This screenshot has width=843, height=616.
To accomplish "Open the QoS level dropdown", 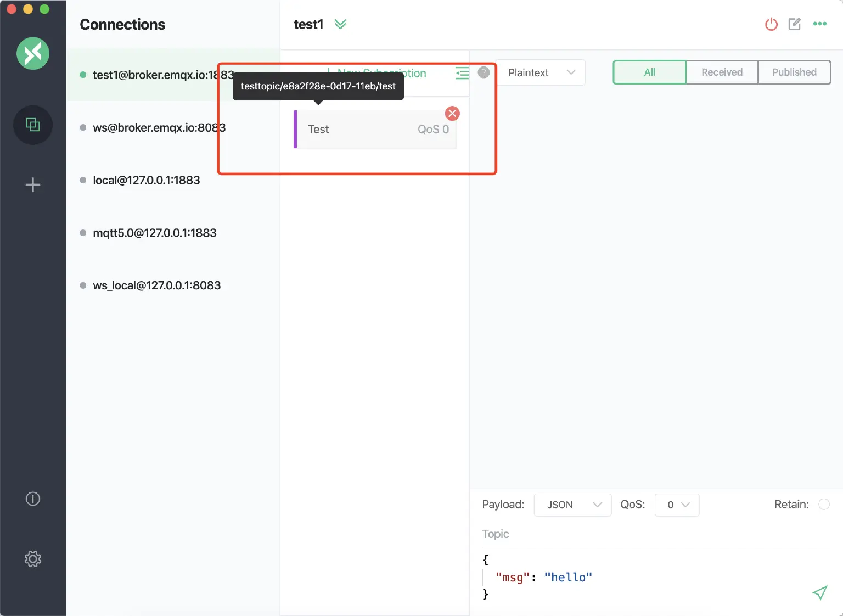I will (677, 505).
